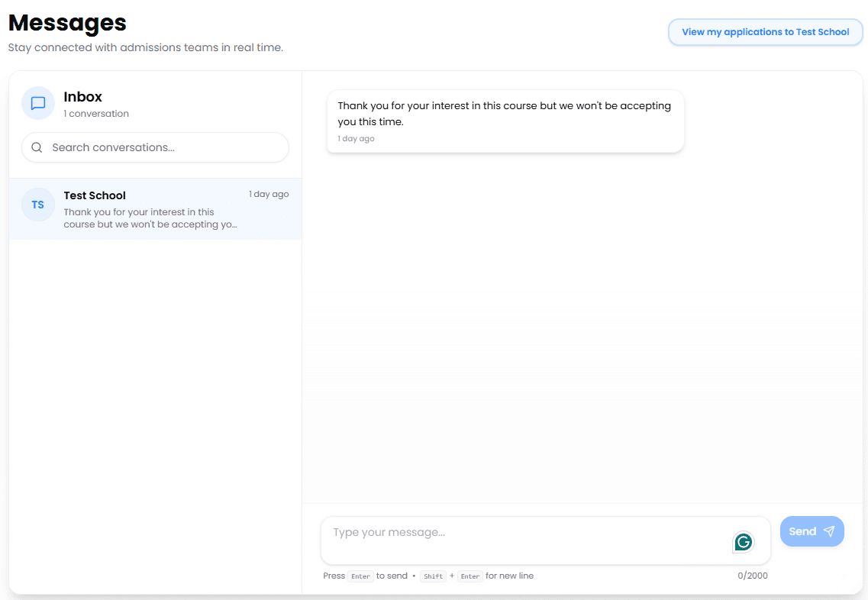This screenshot has width=868, height=600.
Task: Click the received rejection message bubble
Action: tap(505, 114)
